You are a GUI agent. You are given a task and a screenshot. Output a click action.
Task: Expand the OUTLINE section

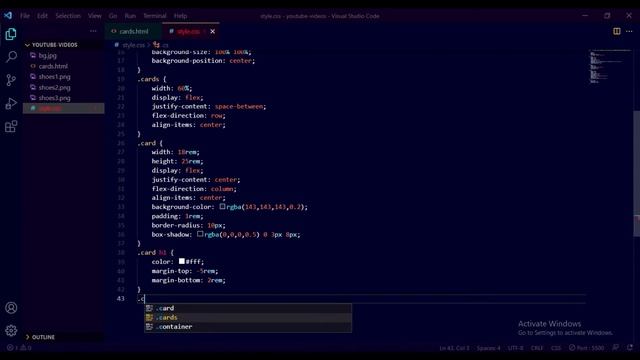tap(43, 337)
